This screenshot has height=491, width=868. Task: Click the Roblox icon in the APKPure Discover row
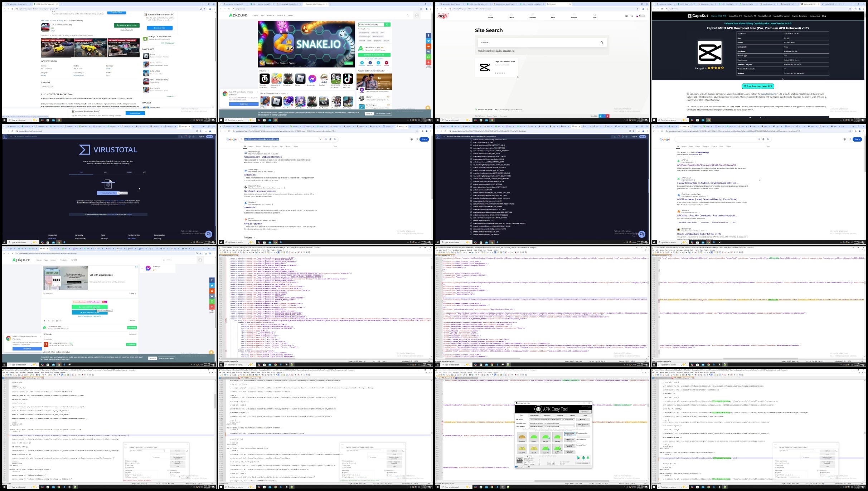coord(300,79)
